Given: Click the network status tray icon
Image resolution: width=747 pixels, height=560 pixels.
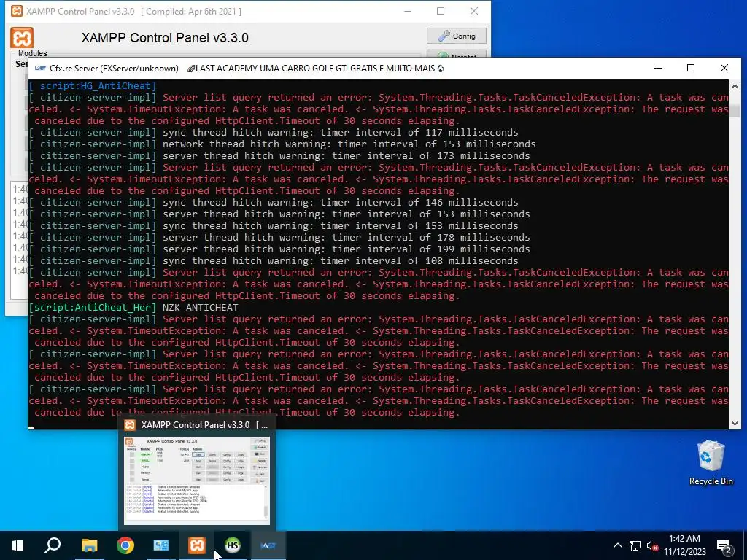Looking at the screenshot, I should coord(635,545).
